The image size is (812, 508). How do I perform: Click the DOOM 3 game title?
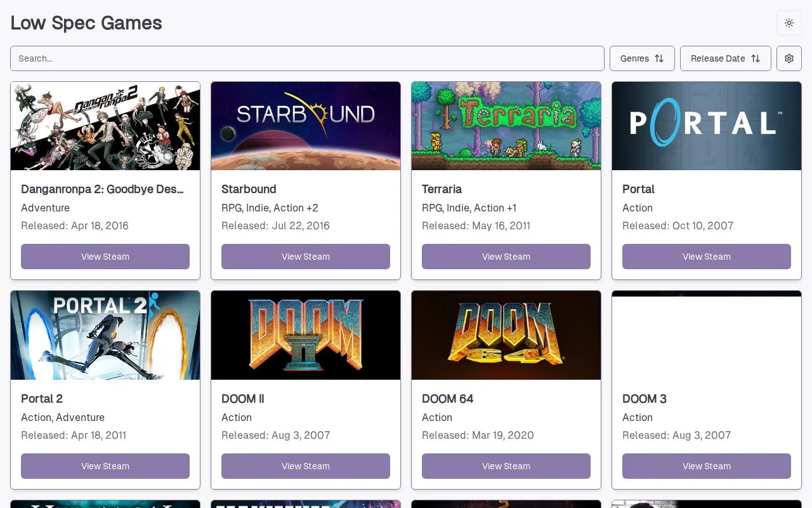coord(645,399)
